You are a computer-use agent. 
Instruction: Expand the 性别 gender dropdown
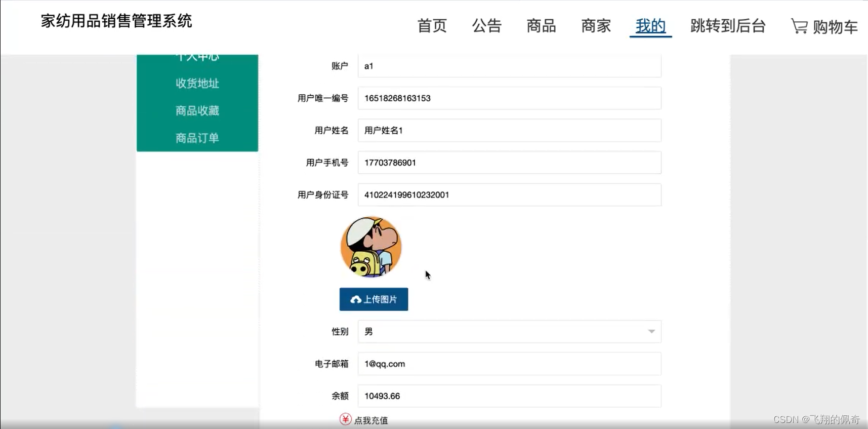click(509, 332)
